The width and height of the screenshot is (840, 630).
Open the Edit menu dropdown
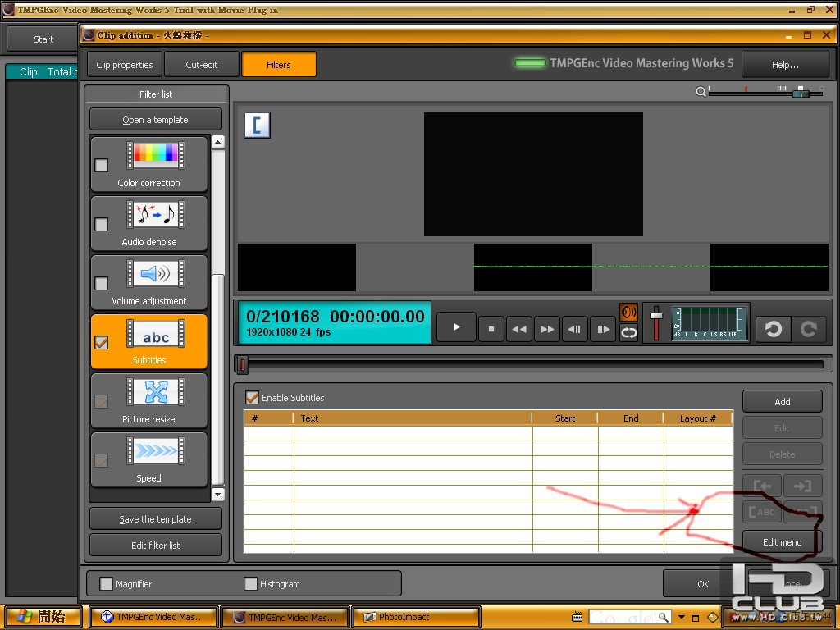click(782, 542)
